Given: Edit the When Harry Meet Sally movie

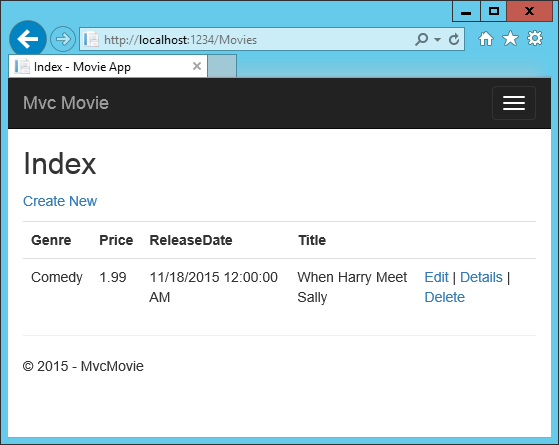Looking at the screenshot, I should tap(436, 277).
